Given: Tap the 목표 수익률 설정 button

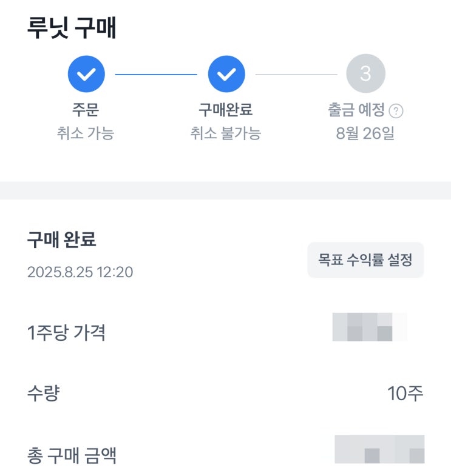Looking at the screenshot, I should pyautogui.click(x=365, y=260).
